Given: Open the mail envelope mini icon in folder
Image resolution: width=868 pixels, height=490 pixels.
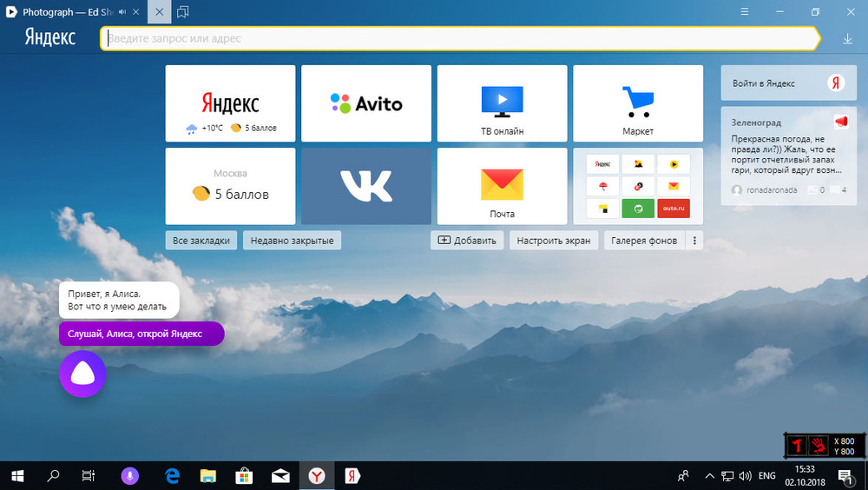Looking at the screenshot, I should click(674, 186).
